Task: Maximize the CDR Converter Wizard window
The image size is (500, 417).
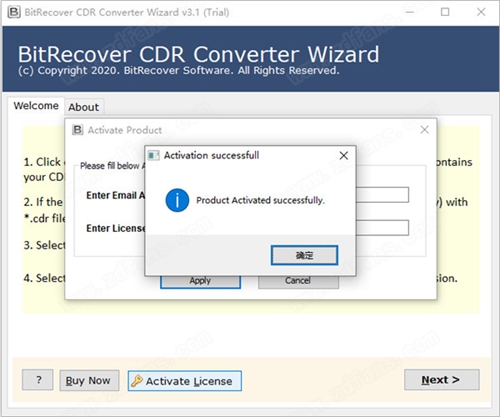Action: 445,12
